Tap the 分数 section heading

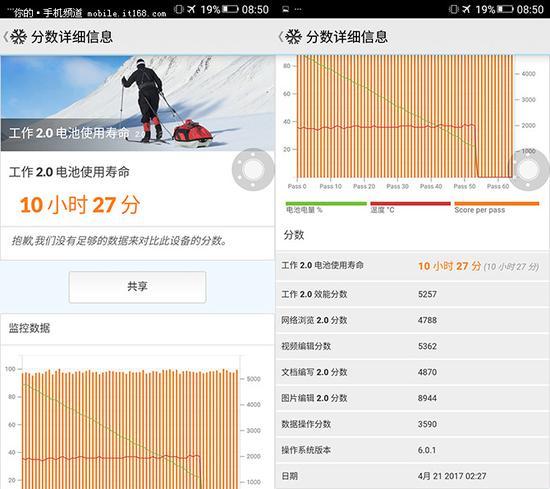click(294, 235)
